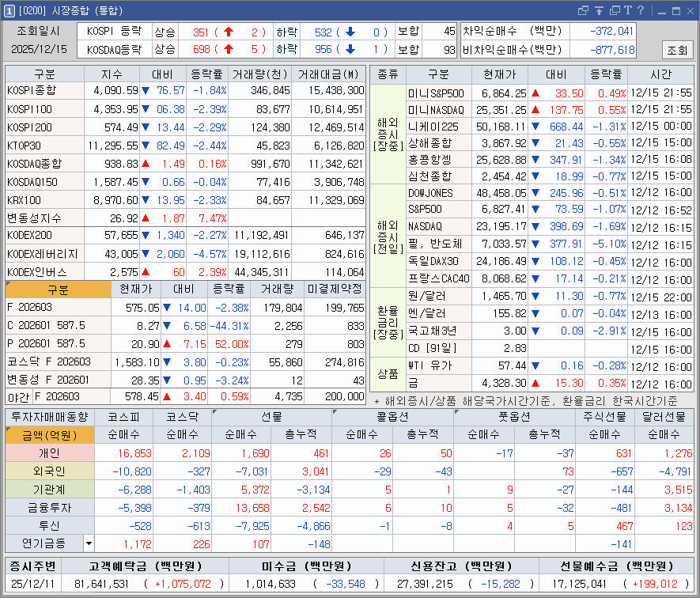The height and width of the screenshot is (598, 700).
Task: Click the C 202601 587.5 call option row
Action: pyautogui.click(x=185, y=326)
